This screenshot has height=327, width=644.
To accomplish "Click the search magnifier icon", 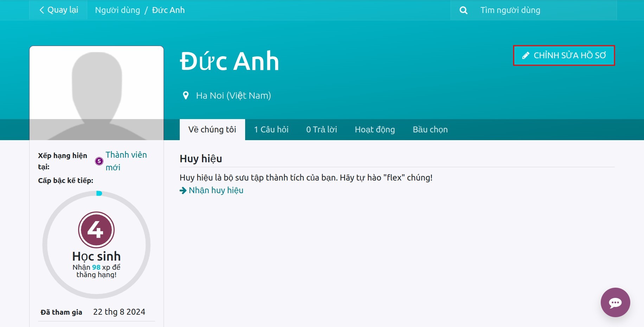I will (x=464, y=11).
